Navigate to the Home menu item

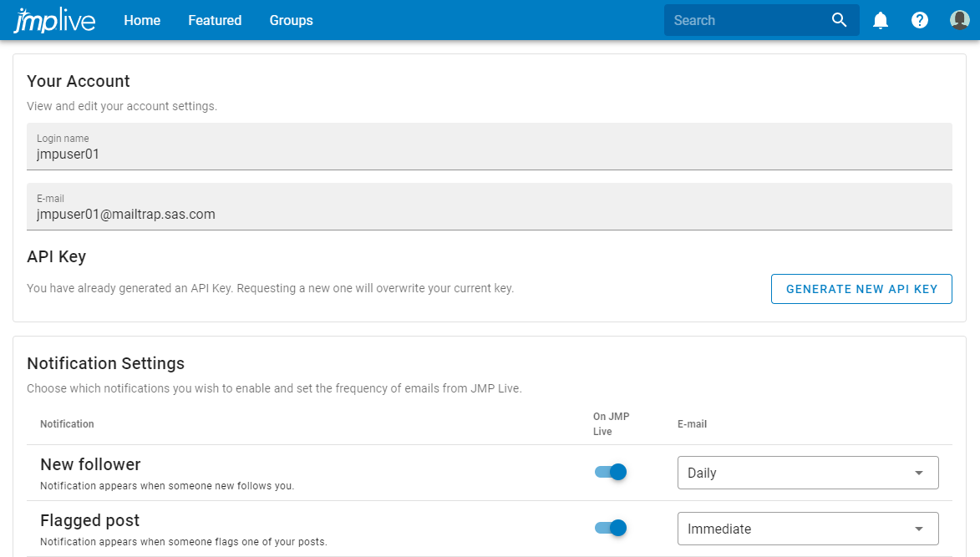click(x=142, y=20)
